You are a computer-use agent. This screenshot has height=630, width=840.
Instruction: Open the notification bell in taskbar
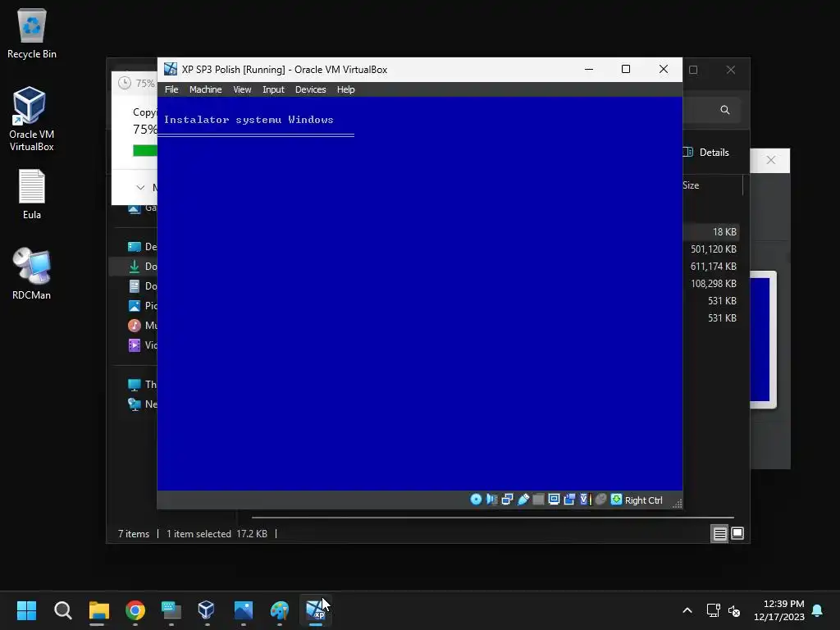point(818,610)
